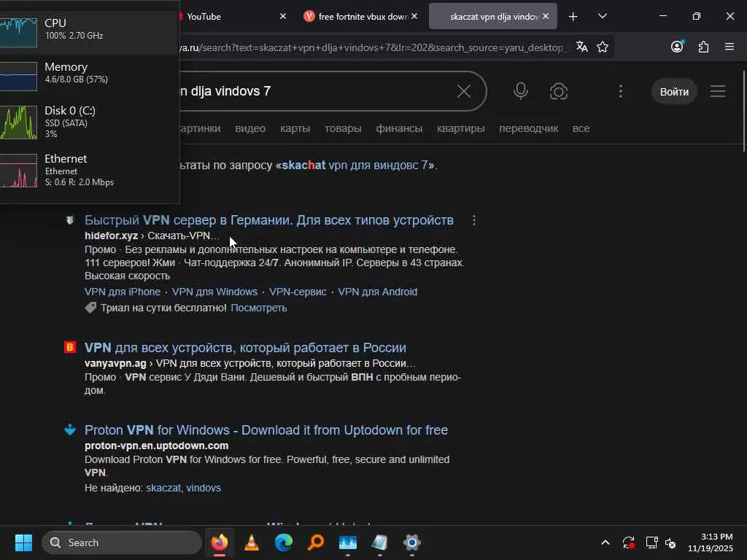Open the orange magnifier app on taskbar

[x=315, y=542]
